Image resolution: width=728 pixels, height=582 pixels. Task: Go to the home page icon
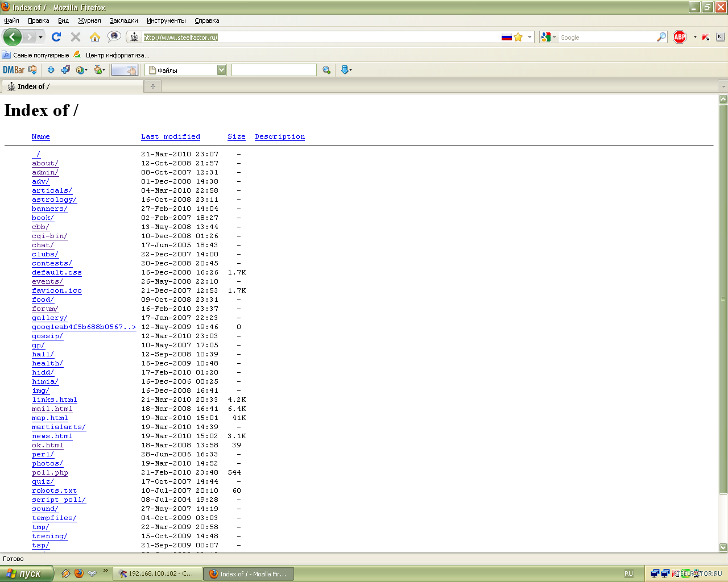coord(95,37)
